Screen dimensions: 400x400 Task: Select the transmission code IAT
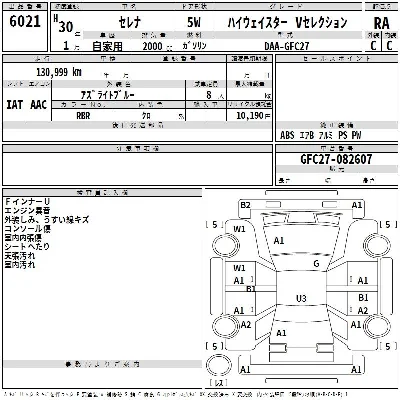(x=14, y=105)
